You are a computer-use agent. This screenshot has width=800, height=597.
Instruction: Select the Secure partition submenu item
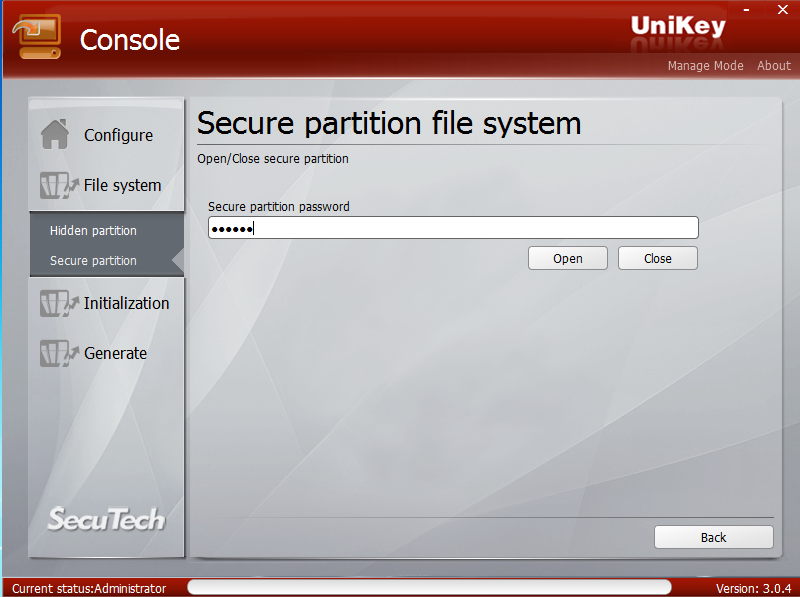pos(93,261)
